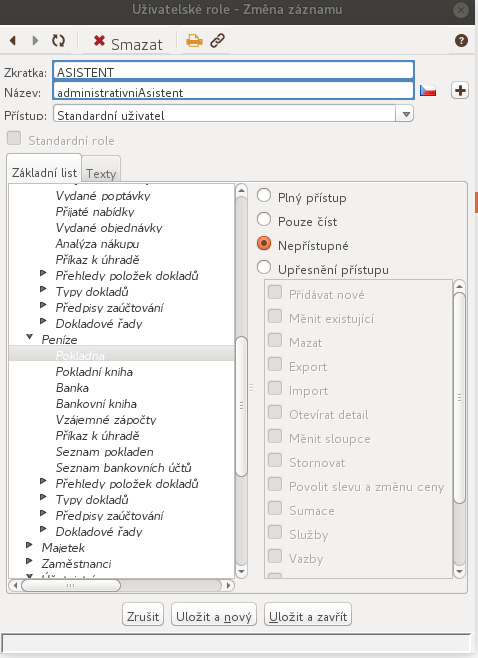Go to next record arrow
Viewport: 478px width, 658px height.
(x=35, y=41)
